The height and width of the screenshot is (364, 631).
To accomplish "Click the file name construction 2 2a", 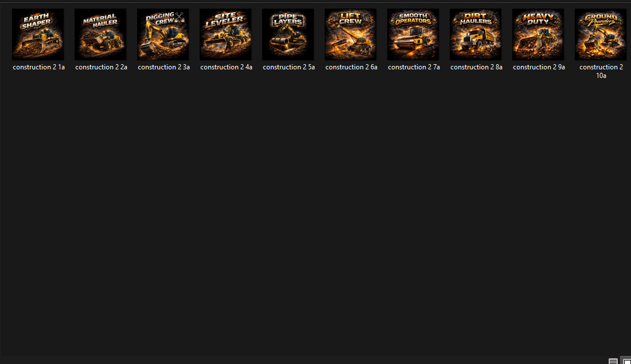I will pyautogui.click(x=101, y=67).
